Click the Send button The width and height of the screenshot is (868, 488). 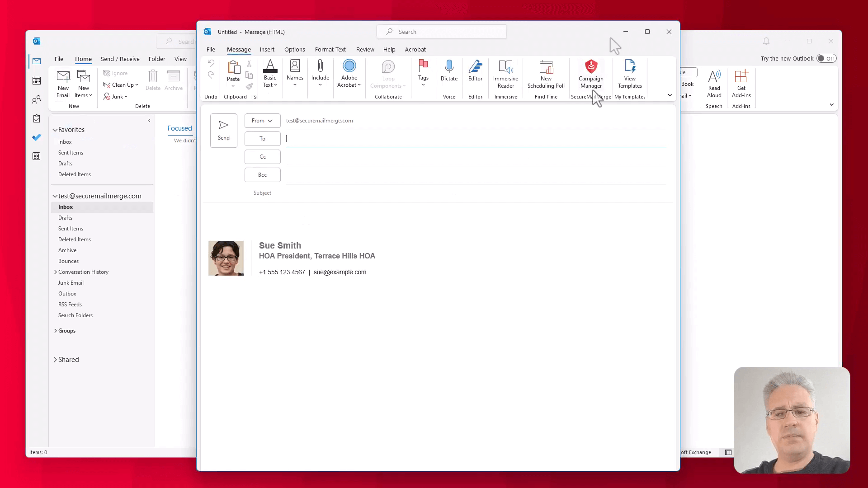point(224,129)
